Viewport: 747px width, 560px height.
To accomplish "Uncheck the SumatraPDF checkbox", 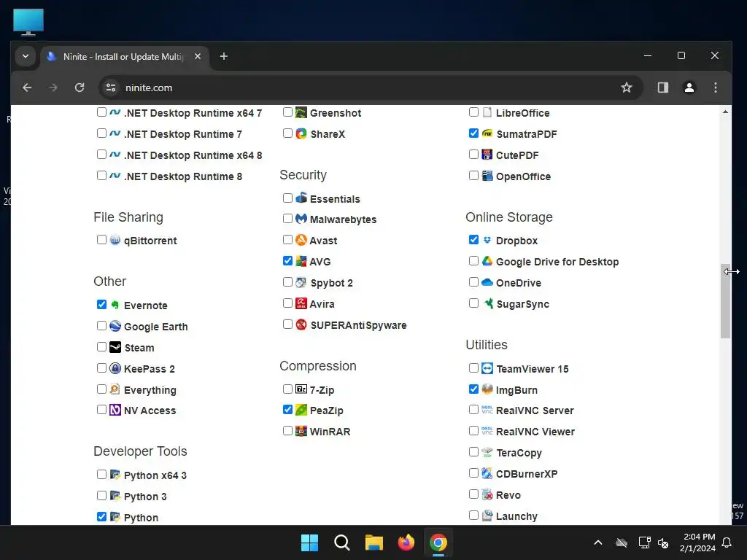I will click(473, 133).
